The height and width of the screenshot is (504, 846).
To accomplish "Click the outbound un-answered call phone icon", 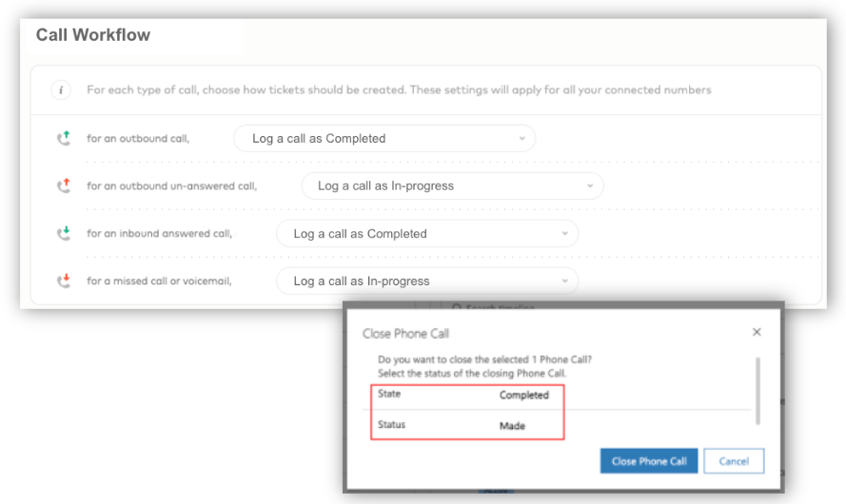I will pyautogui.click(x=64, y=186).
